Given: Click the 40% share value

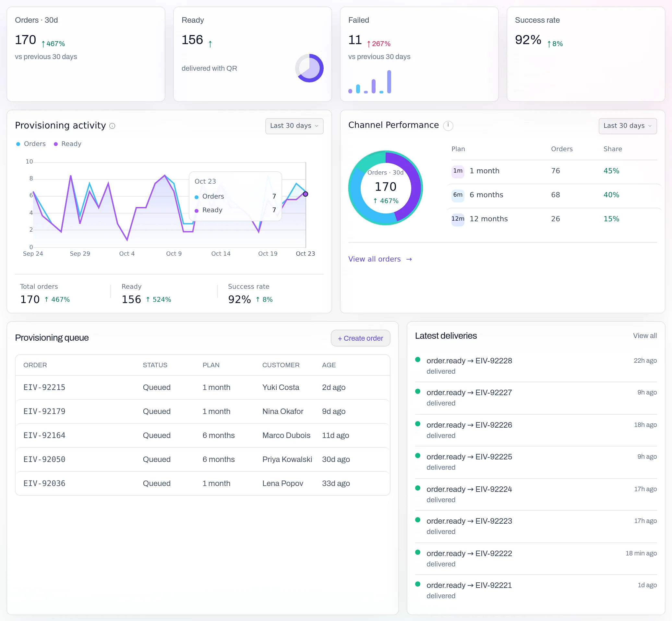Looking at the screenshot, I should tap(611, 195).
